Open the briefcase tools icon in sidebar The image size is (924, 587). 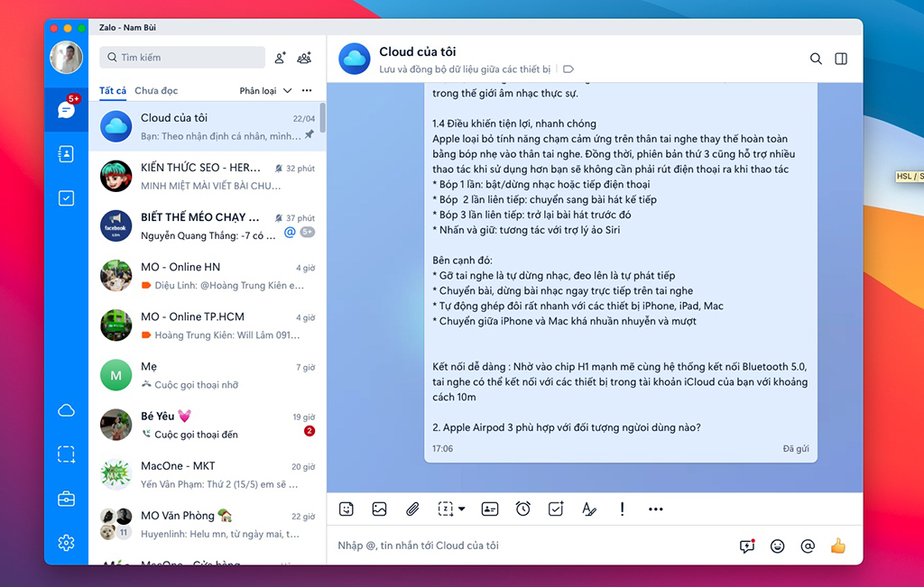tap(66, 499)
